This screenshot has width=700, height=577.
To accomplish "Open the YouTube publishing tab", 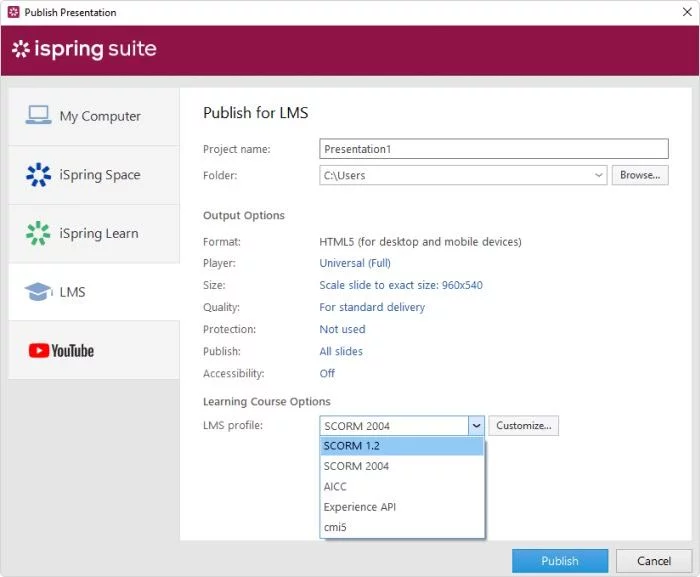I will 94,351.
